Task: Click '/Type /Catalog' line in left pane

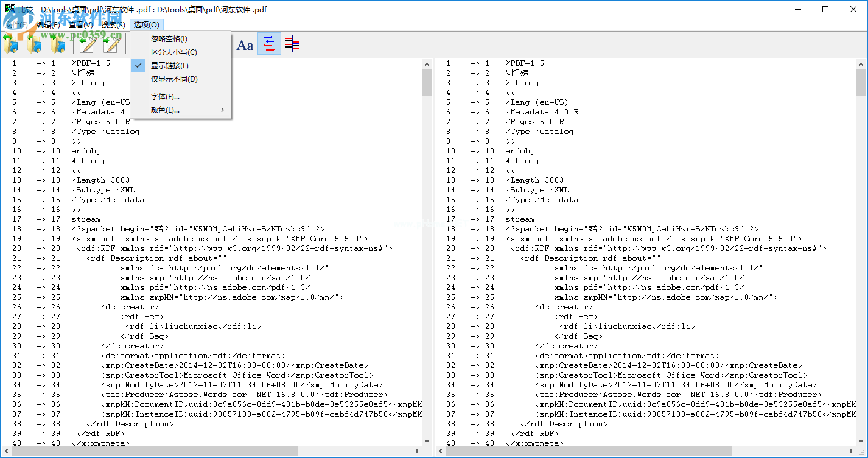Action: [105, 132]
